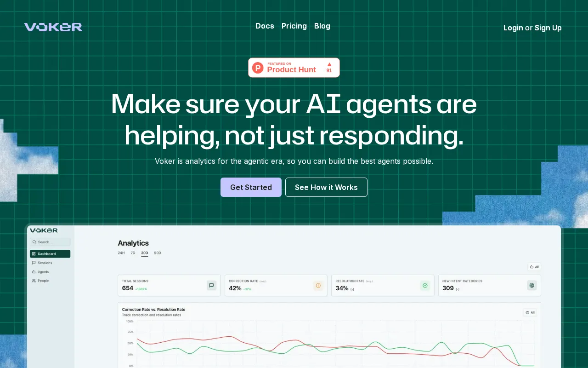This screenshot has height=368, width=588.
Task: Open the Docs page
Action: [265, 26]
